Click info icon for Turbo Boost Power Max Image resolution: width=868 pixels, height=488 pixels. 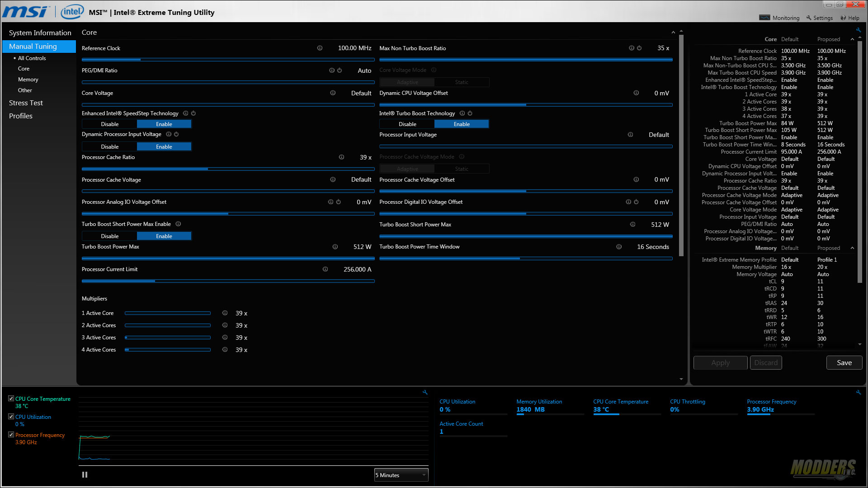coord(335,247)
